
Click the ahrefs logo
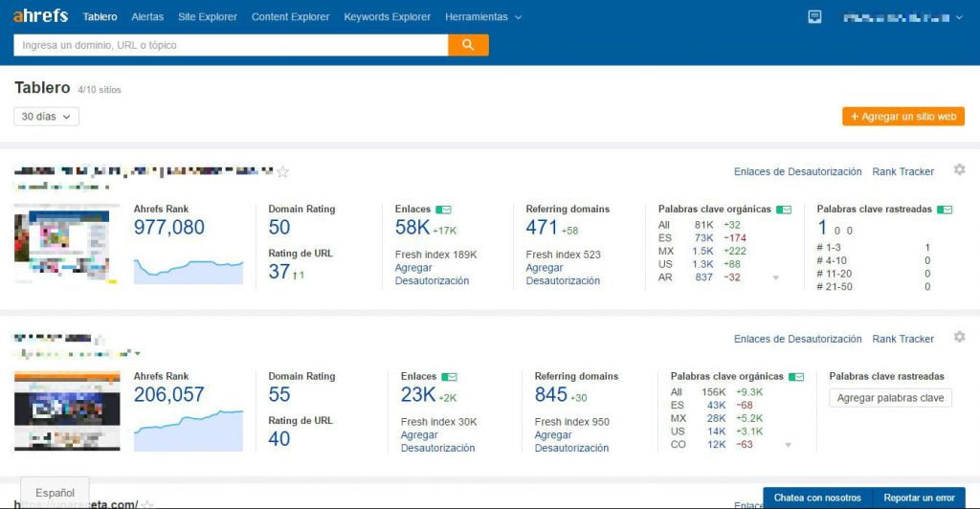pyautogui.click(x=40, y=15)
